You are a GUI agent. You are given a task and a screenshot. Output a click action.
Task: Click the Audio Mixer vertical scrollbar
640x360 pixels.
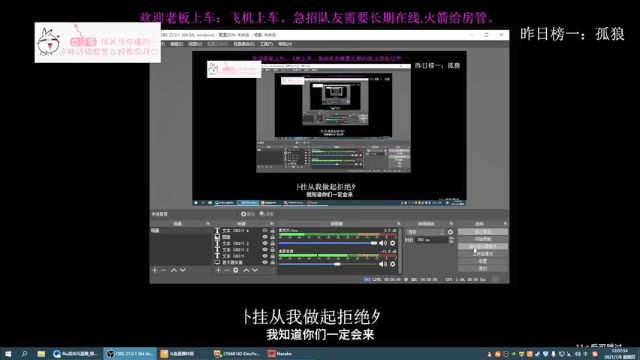[400, 251]
